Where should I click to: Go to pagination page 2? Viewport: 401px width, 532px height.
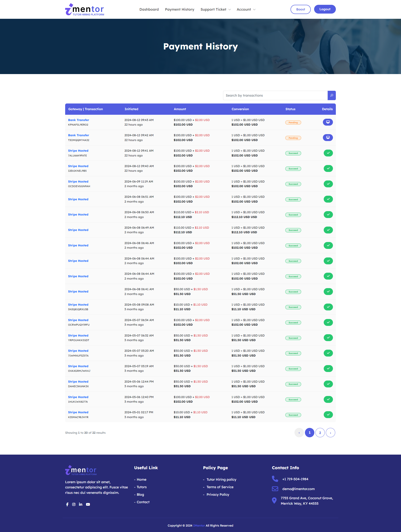pos(320,433)
